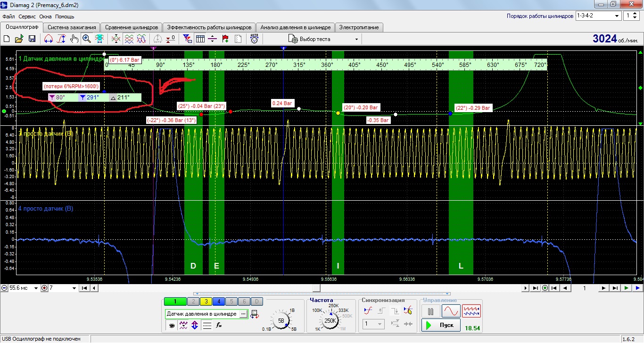Image resolution: width=644 pixels, height=343 pixels.
Task: Open the Файл menu
Action: coord(8,16)
